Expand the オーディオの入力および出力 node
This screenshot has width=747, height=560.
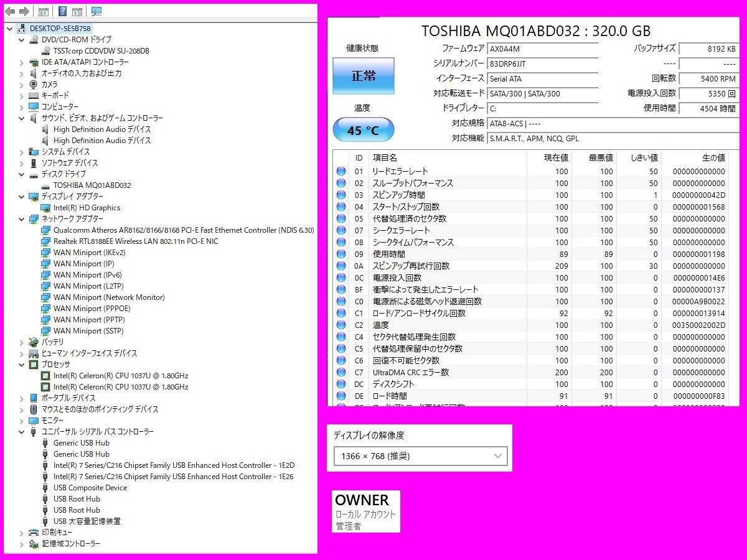pyautogui.click(x=22, y=73)
